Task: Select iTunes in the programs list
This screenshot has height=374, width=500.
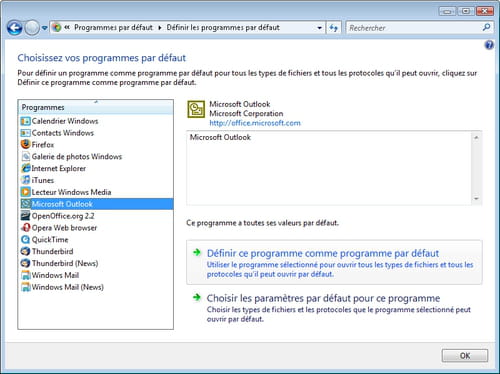Action: point(96,180)
